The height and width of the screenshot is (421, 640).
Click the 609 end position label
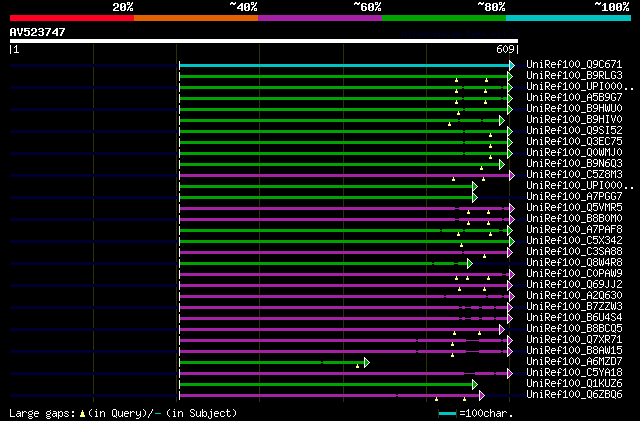pos(505,49)
